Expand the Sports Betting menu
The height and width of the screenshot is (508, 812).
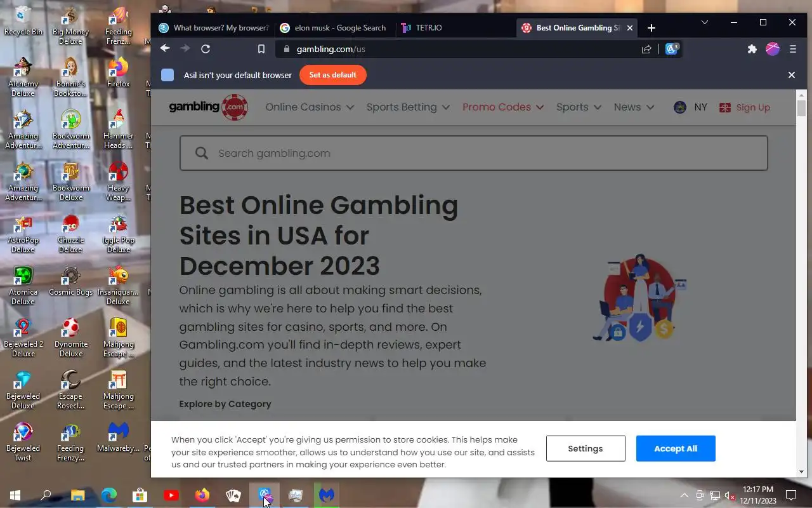click(408, 107)
